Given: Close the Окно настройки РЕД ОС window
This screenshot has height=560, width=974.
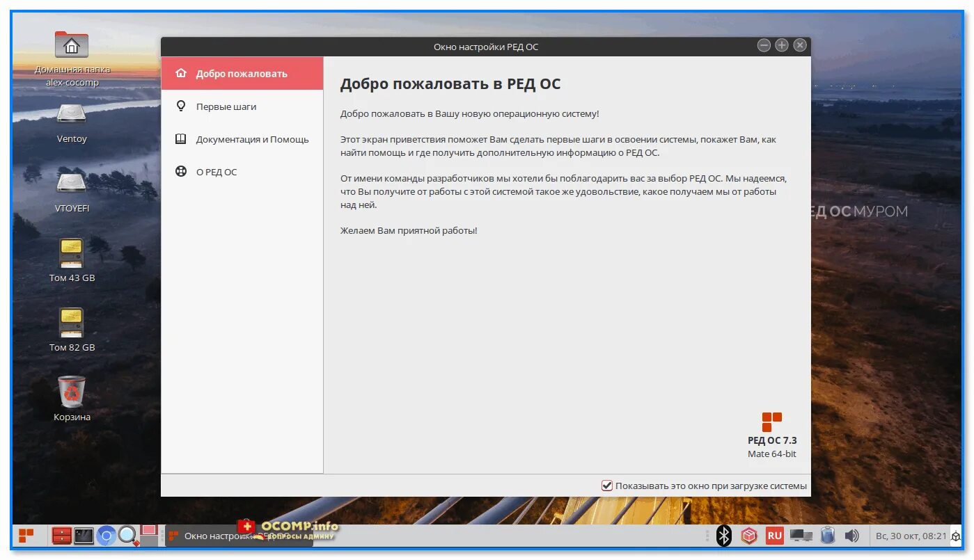Looking at the screenshot, I should coord(800,45).
